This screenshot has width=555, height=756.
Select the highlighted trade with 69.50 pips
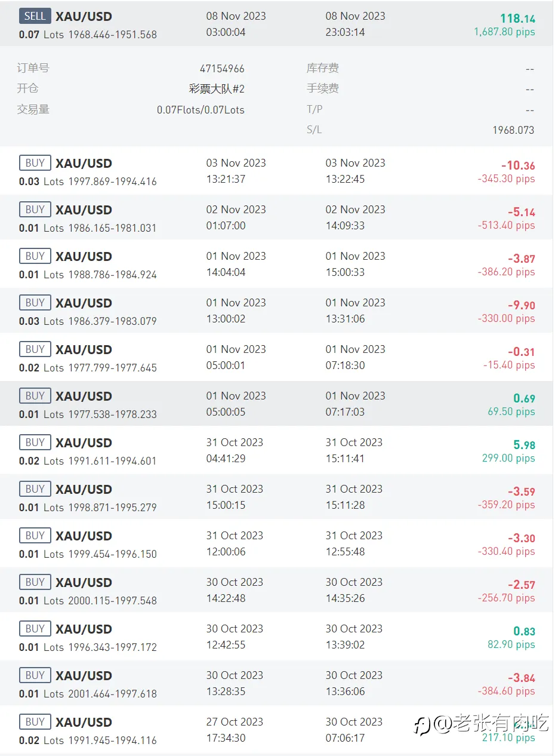(x=277, y=404)
